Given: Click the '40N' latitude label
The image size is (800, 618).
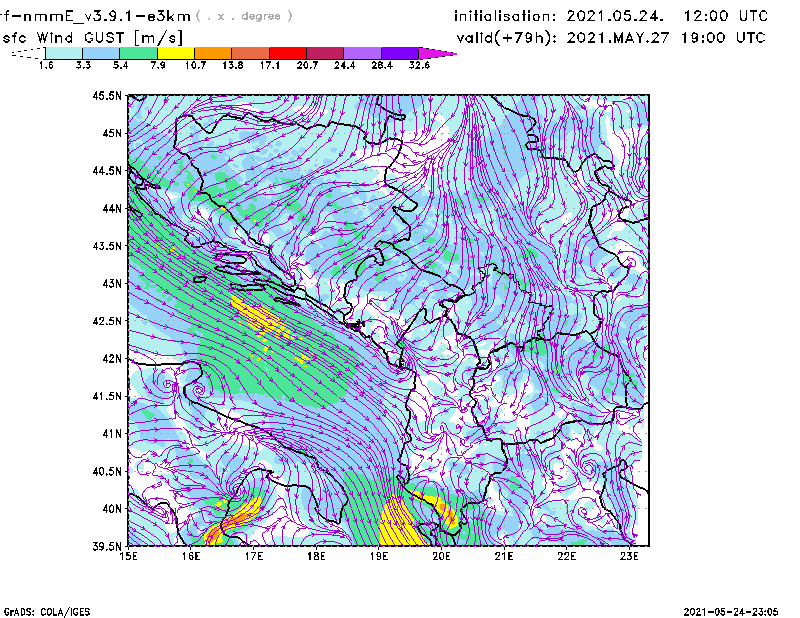Looking at the screenshot, I should click(x=112, y=509).
